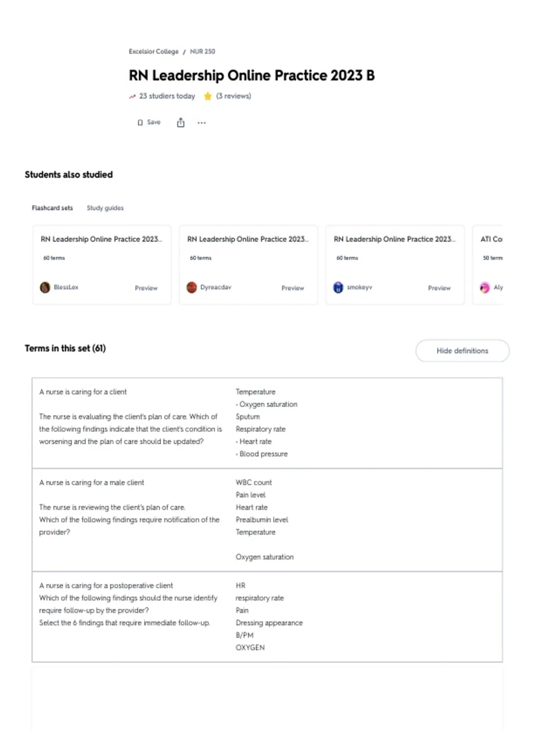Viewport: 534px width, 756px height.
Task: Select the male client term card
Action: tap(267, 520)
